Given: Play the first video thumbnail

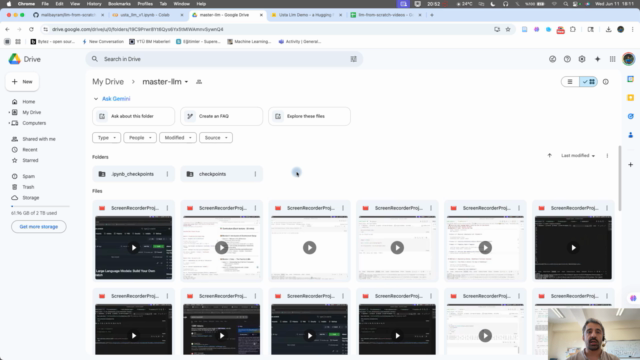Looking at the screenshot, I should click(133, 248).
